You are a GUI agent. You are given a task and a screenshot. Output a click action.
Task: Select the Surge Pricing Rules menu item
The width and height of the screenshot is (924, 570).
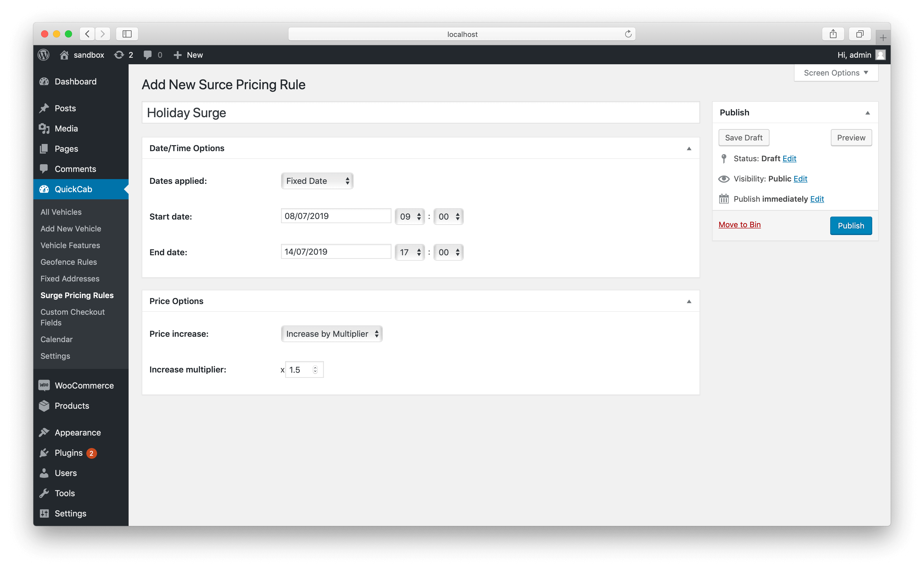(77, 295)
